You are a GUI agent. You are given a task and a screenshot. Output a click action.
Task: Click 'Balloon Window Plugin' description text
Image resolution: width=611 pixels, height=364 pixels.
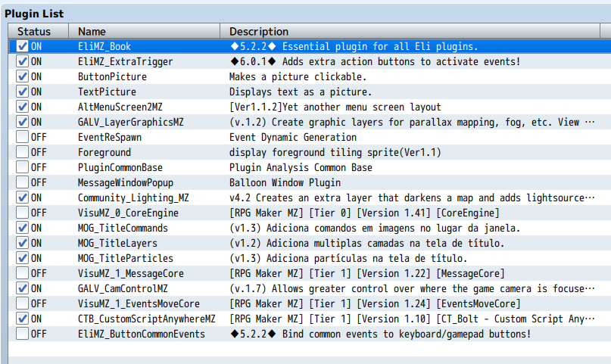tap(285, 183)
